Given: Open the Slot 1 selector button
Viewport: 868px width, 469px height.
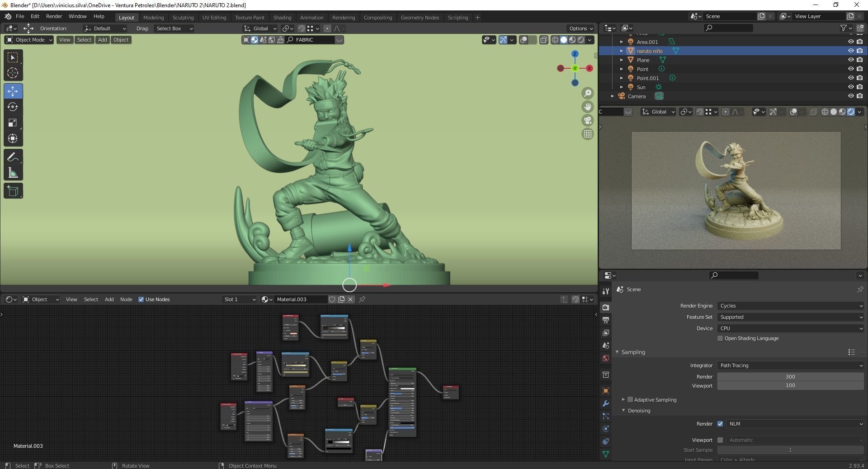Looking at the screenshot, I should pyautogui.click(x=240, y=299).
